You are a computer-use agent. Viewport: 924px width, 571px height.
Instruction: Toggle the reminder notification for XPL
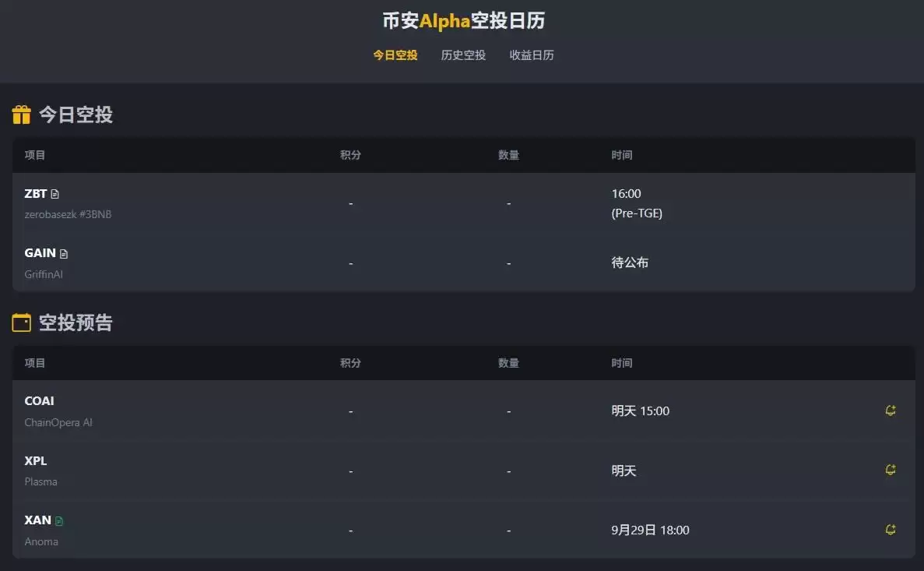pos(890,470)
